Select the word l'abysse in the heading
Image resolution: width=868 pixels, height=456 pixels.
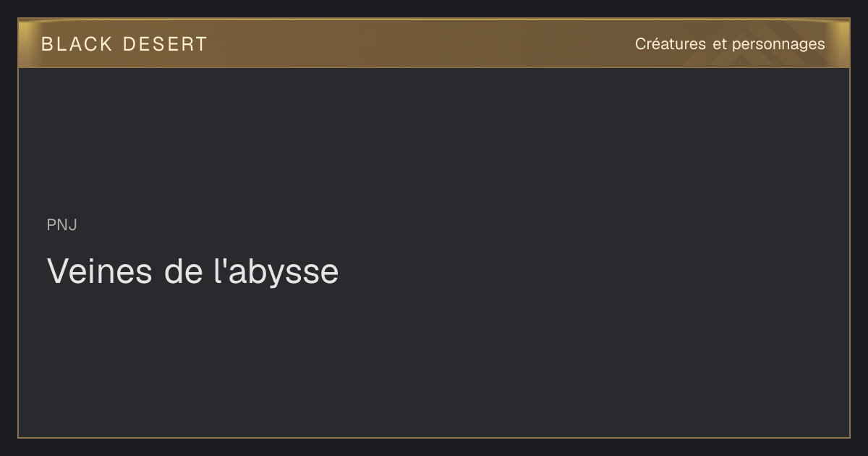click(276, 272)
